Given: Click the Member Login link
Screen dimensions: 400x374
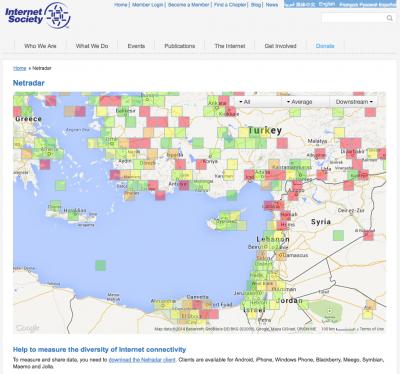Looking at the screenshot, I should (147, 5).
